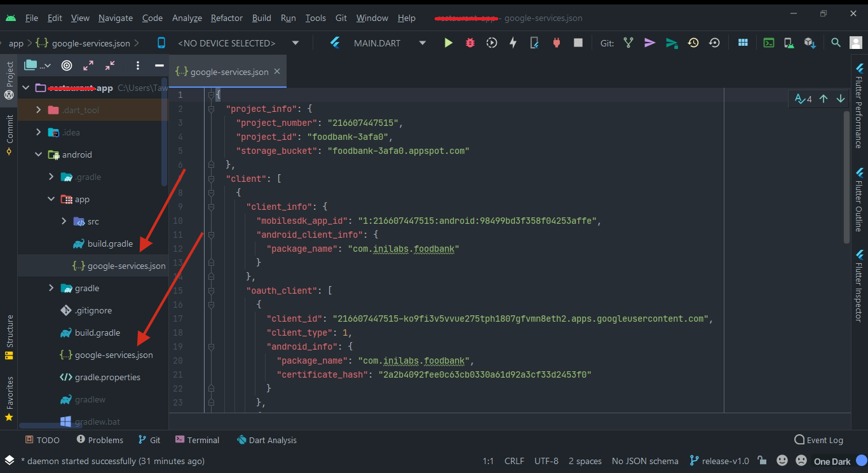Toggle file read-only lock in status bar
This screenshot has width=868, height=473.
click(762, 460)
